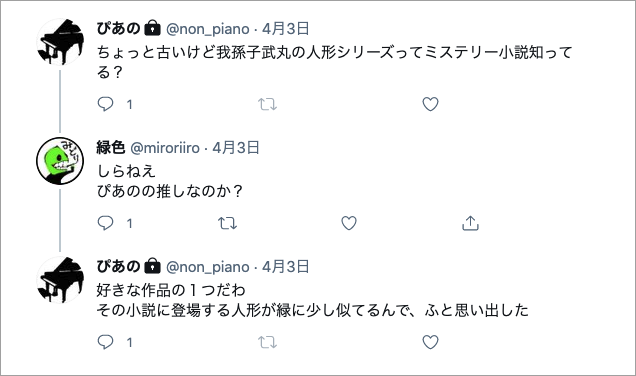Open the 緑色 display name

pos(110,148)
